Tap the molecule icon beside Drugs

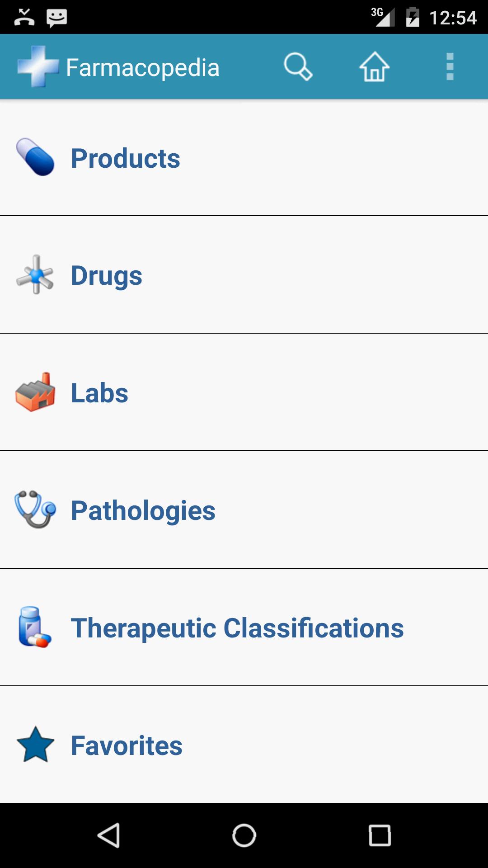(x=35, y=275)
